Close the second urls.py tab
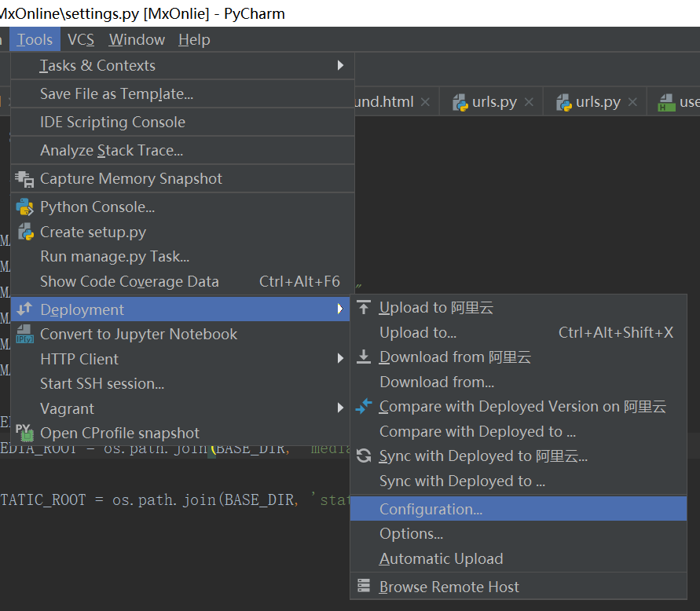 click(632, 102)
